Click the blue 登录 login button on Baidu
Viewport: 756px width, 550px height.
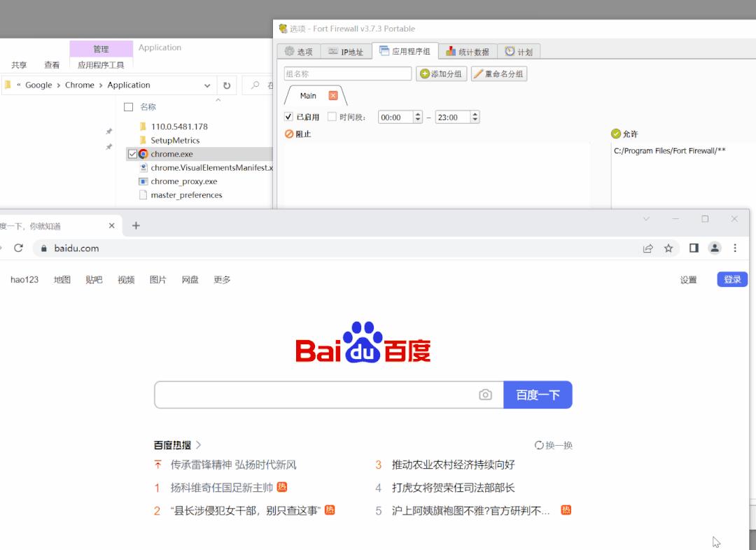point(731,278)
